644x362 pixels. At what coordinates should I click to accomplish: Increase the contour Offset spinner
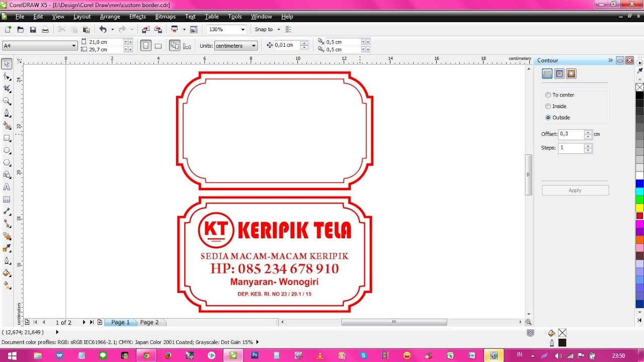[x=588, y=132]
